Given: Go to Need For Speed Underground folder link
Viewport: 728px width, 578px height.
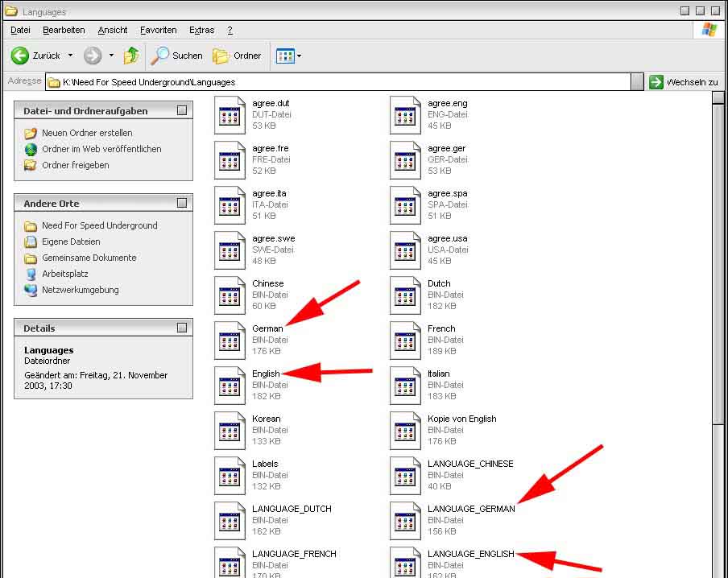Looking at the screenshot, I should [99, 225].
